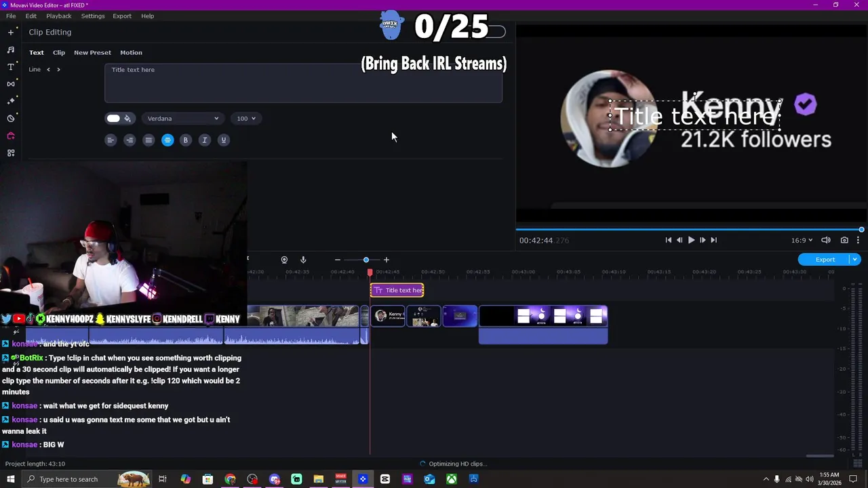
Task: Open the pink Effects Store bag icon
Action: (11, 136)
